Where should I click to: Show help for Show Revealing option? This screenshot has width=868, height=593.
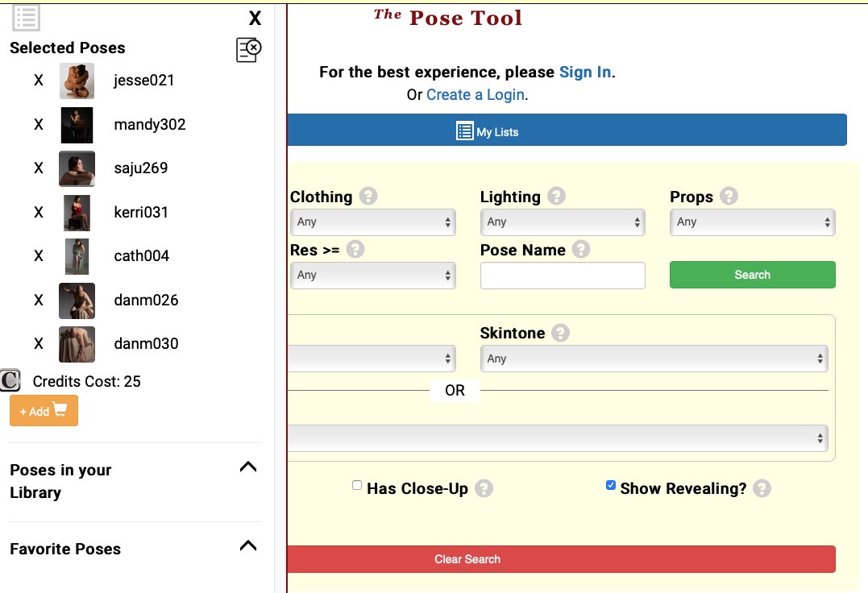click(x=762, y=488)
